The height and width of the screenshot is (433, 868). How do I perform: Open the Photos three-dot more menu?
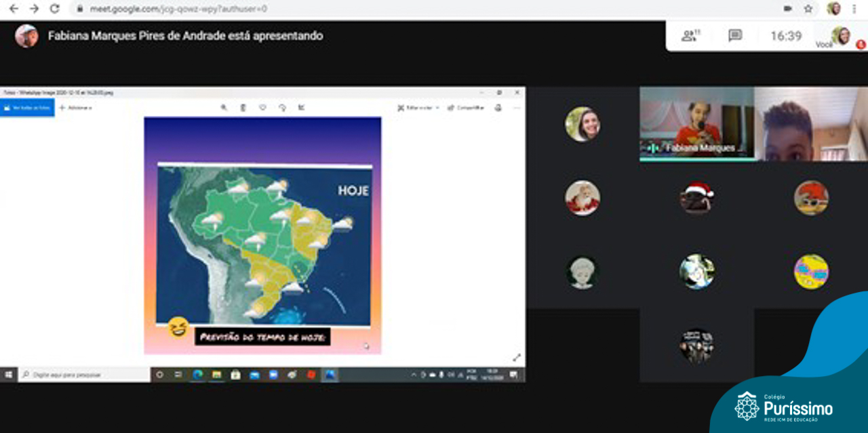pyautogui.click(x=516, y=108)
